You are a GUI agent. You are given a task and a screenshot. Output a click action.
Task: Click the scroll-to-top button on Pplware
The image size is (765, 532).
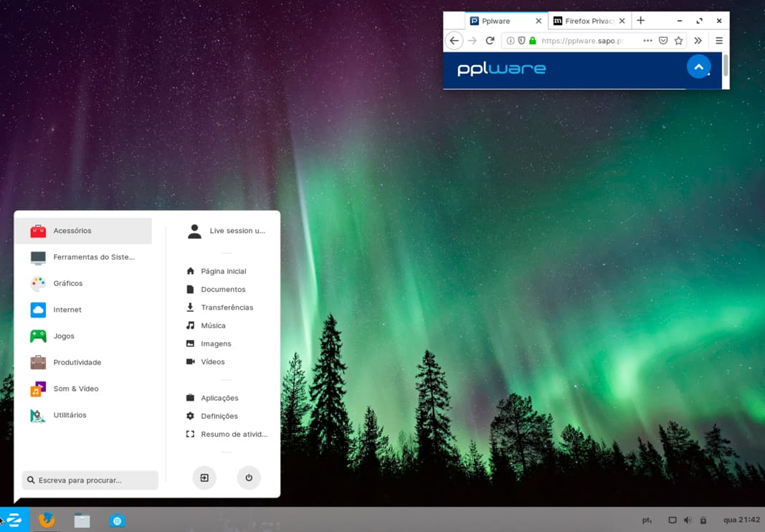[x=698, y=66]
